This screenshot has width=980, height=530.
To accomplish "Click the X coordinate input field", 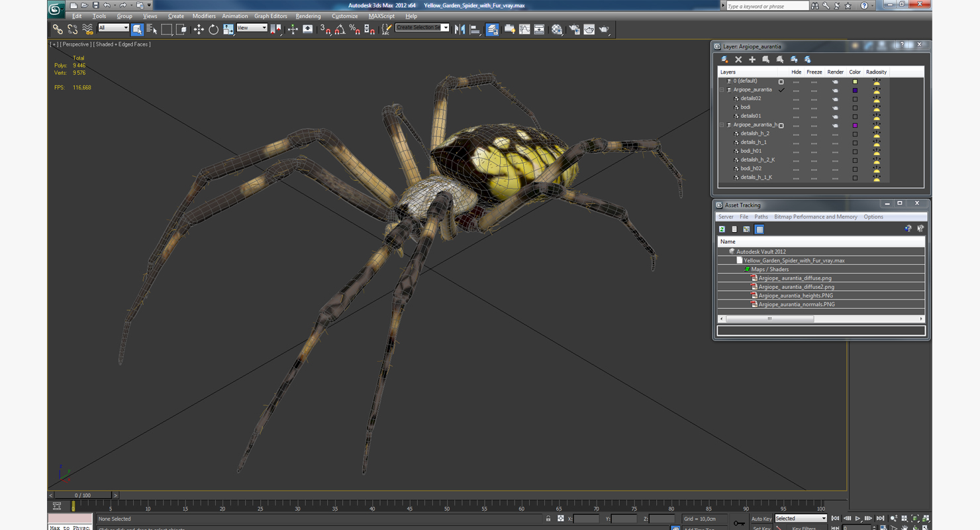I will tap(586, 519).
